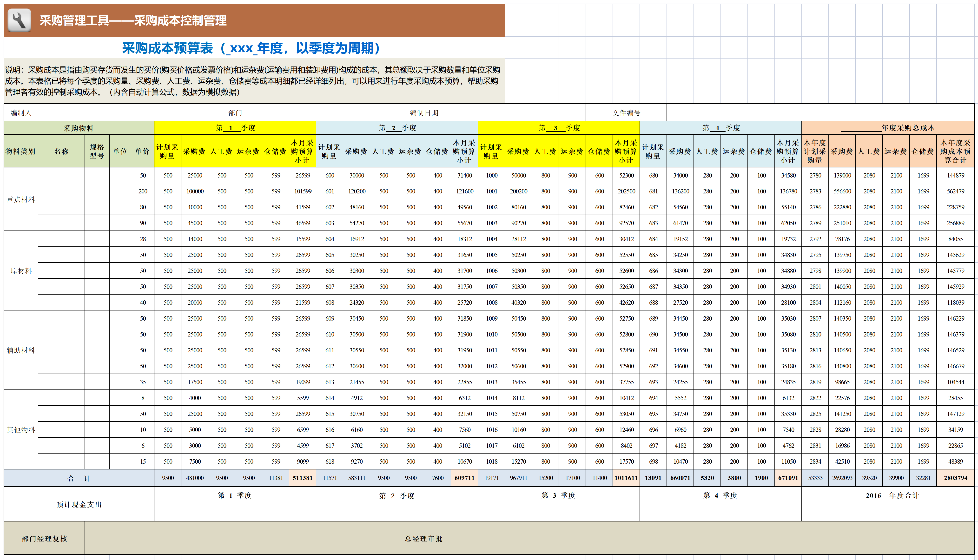Select the 辅助材料 category cell
This screenshot has height=560, width=978.
[21, 350]
